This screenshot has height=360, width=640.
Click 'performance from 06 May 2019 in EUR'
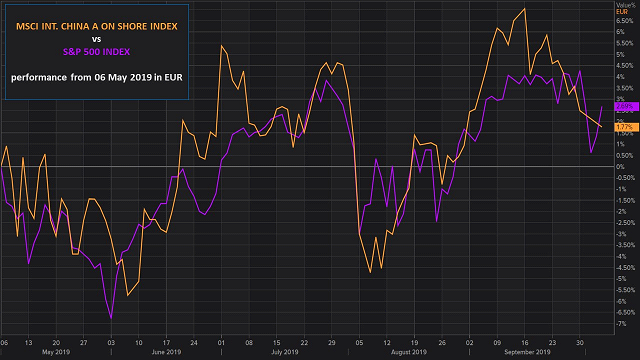click(x=97, y=78)
